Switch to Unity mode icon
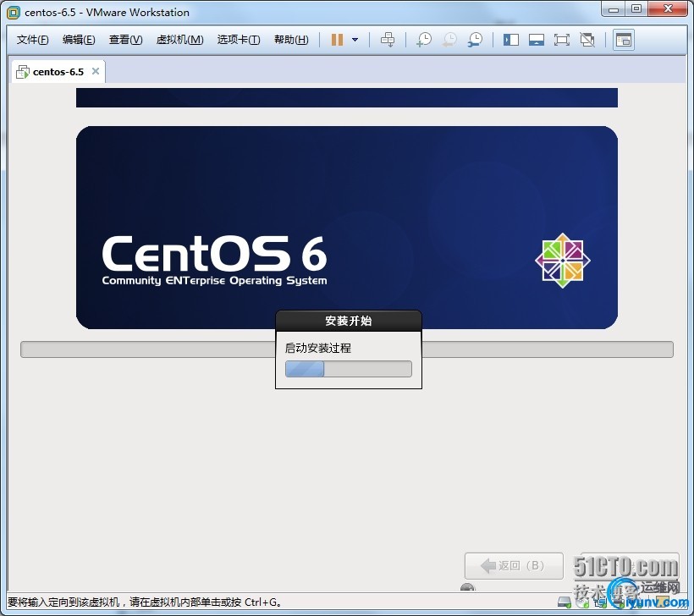The width and height of the screenshot is (694, 616). pos(587,40)
